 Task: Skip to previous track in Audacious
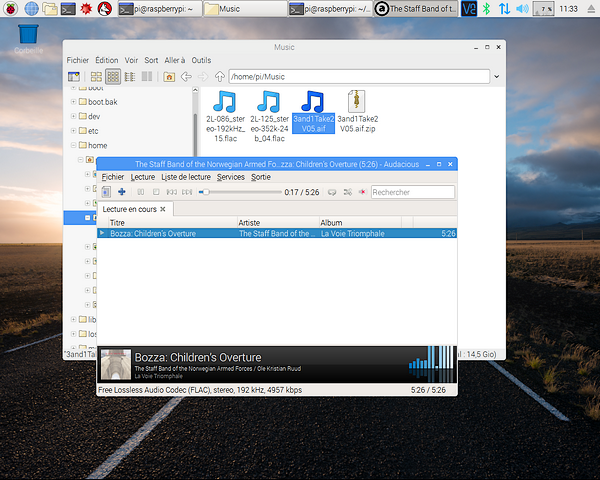171,192
